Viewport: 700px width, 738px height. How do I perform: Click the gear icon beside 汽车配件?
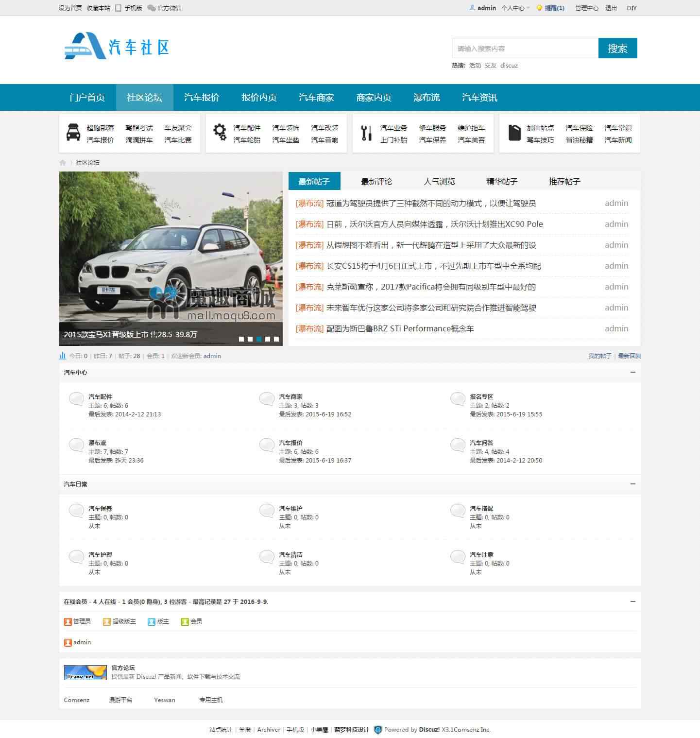click(220, 132)
